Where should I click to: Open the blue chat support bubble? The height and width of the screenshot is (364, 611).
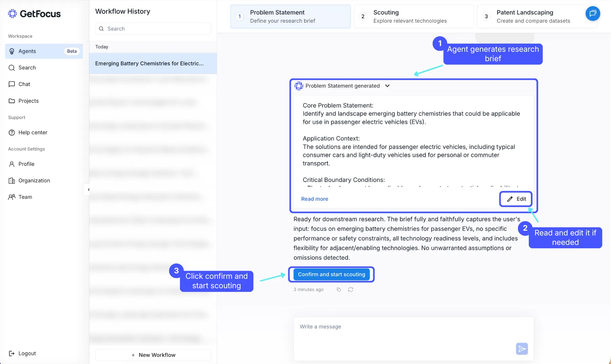tap(593, 14)
